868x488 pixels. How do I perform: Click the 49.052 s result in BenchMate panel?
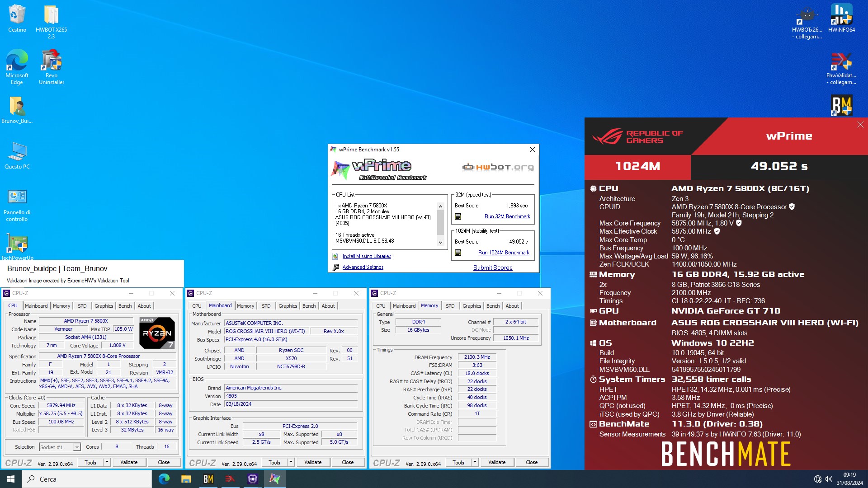779,166
